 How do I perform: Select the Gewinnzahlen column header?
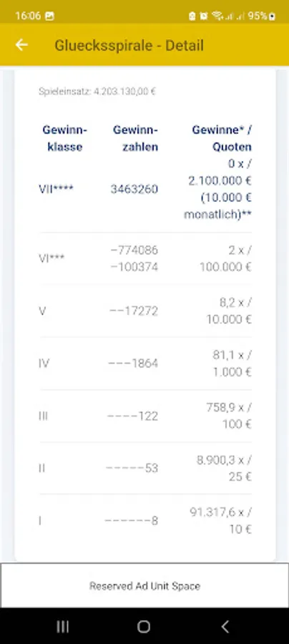pyautogui.click(x=135, y=138)
